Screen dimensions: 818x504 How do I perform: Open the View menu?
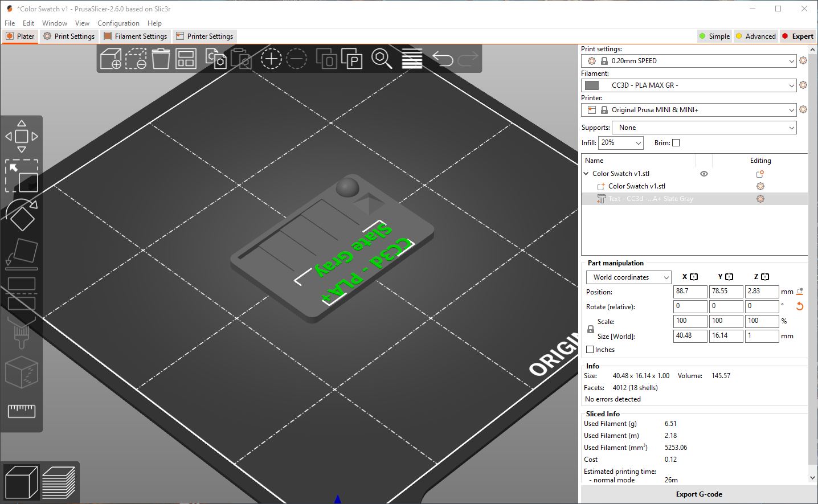82,23
